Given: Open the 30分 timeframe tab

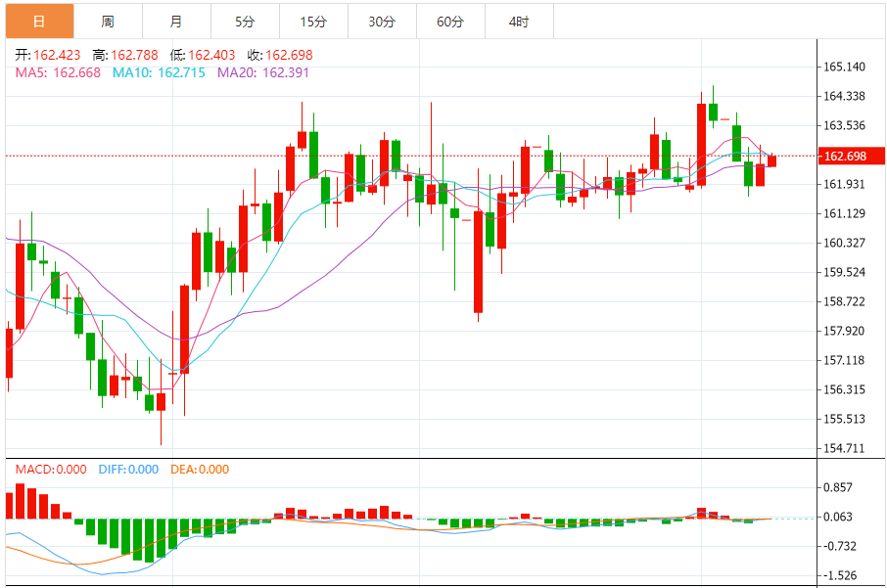Looking at the screenshot, I should click(382, 22).
